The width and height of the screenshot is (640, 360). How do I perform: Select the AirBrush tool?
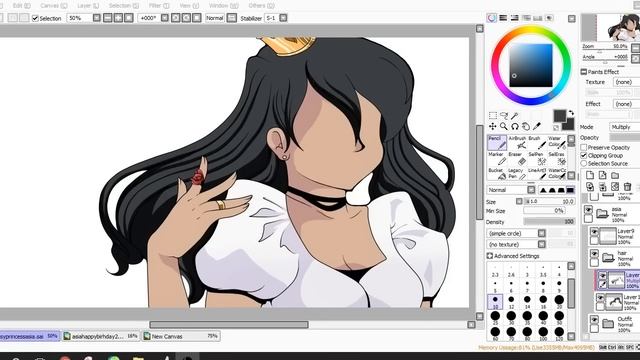(517, 143)
